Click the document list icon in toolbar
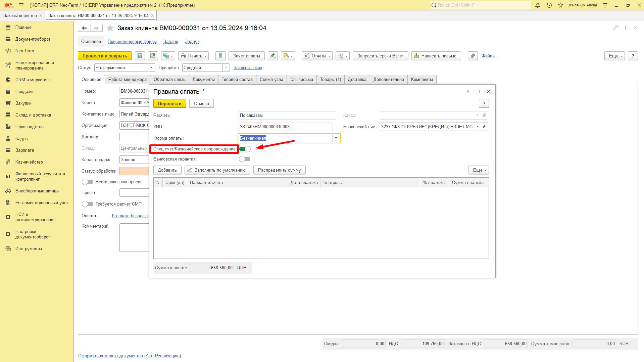Image resolution: width=644 pixels, height=362 pixels. click(220, 56)
